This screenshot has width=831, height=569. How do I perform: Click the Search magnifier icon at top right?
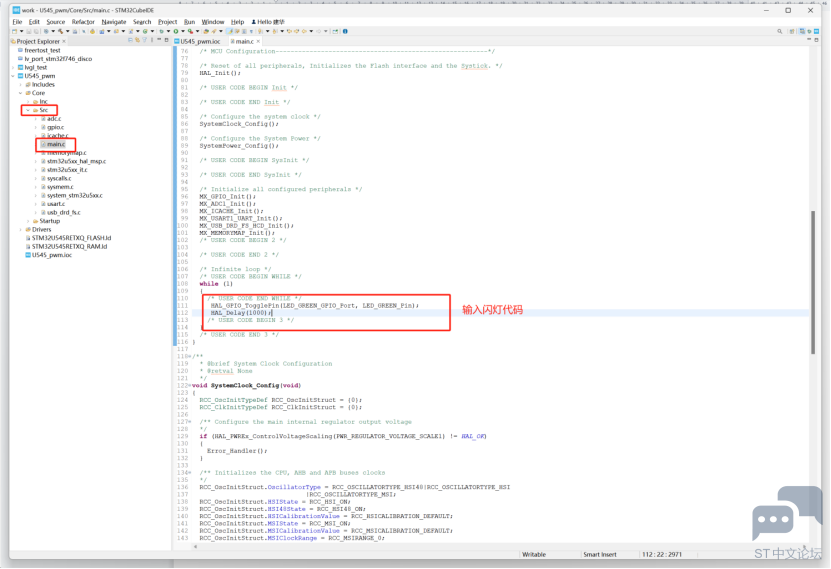coord(780,31)
